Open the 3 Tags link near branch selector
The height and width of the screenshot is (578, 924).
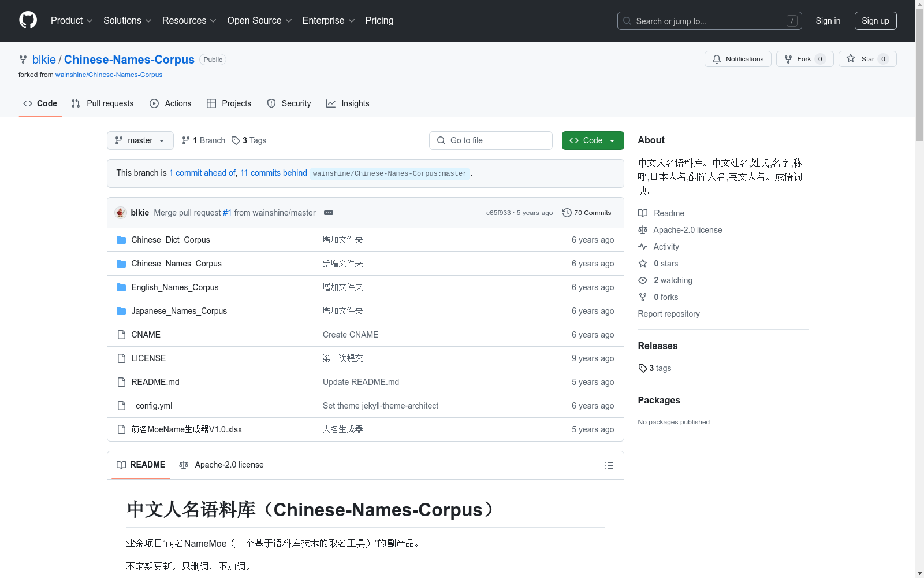tap(249, 140)
